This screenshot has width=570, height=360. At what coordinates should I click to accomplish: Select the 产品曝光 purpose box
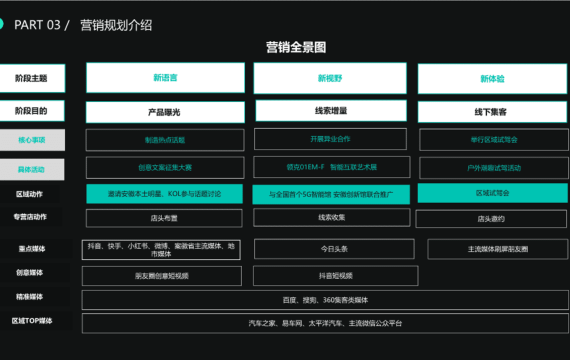[x=165, y=112]
